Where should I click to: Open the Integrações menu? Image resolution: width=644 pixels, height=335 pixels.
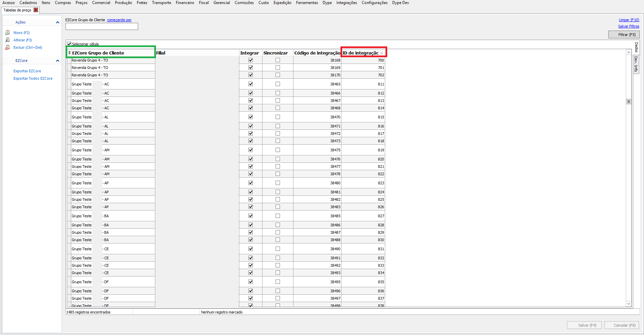coord(347,3)
